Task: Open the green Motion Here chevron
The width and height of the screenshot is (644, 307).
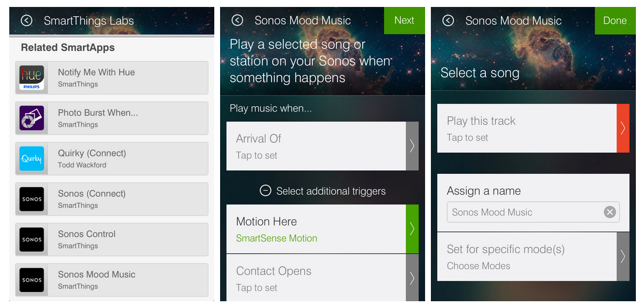Action: pyautogui.click(x=412, y=229)
